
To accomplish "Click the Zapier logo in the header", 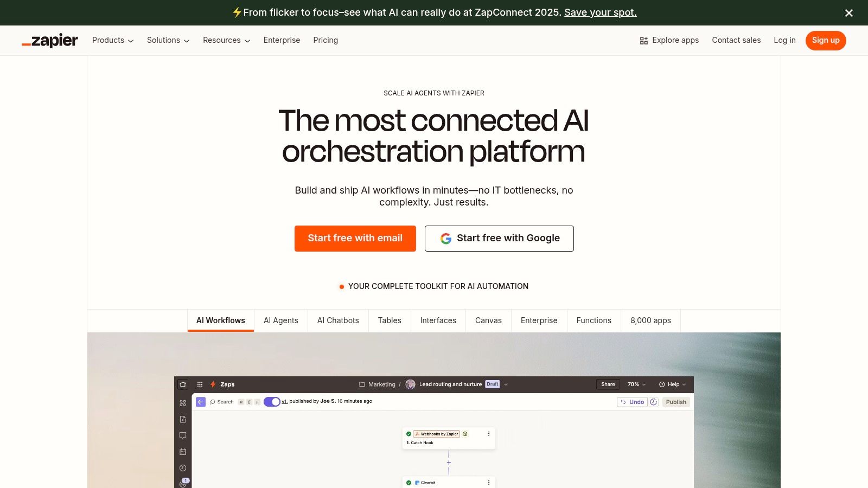I will (50, 41).
